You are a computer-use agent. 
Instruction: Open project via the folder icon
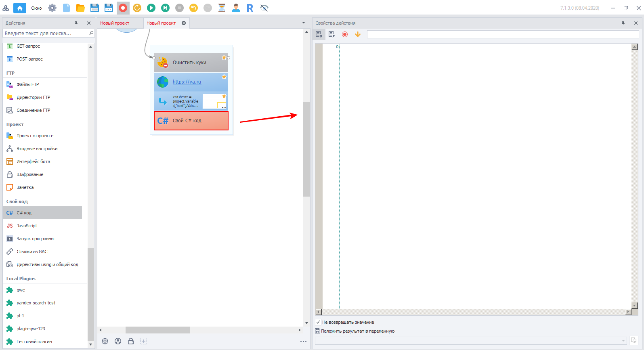tap(80, 8)
